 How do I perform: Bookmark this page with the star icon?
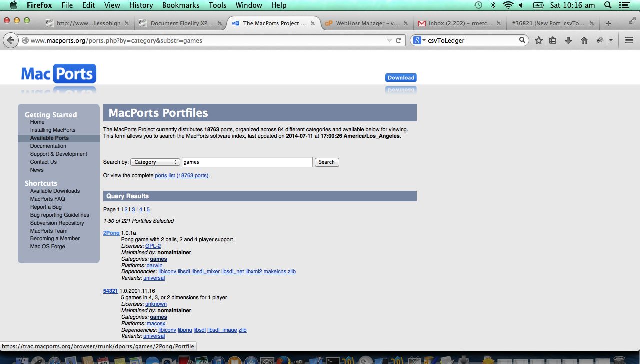[538, 40]
